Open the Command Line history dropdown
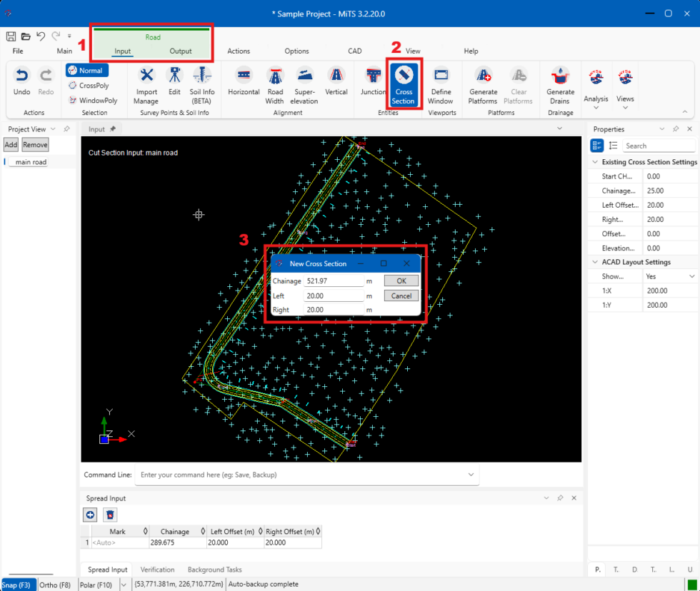Screen dimensions: 700x591 (470, 474)
